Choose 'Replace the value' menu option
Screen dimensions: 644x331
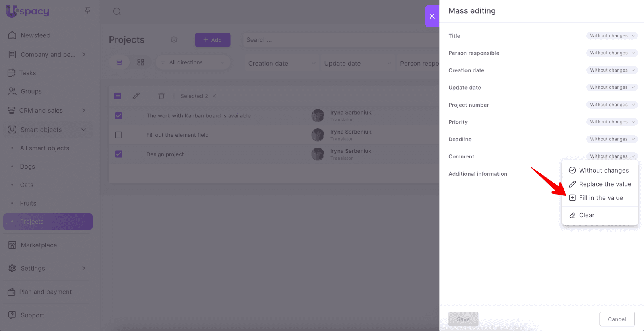tap(605, 184)
